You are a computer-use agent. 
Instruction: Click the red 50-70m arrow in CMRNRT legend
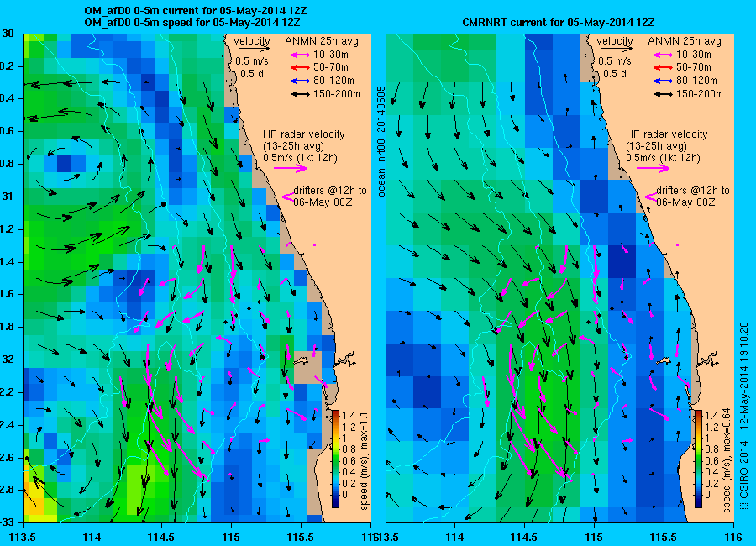point(664,68)
